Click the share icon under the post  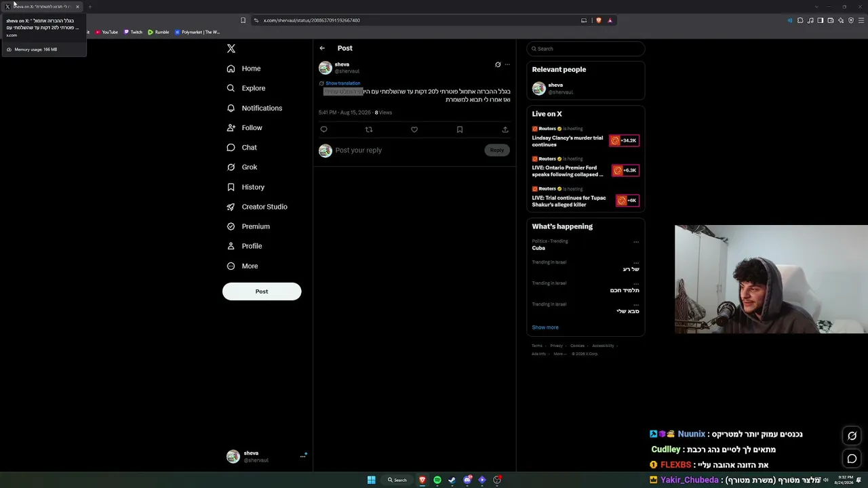(505, 129)
